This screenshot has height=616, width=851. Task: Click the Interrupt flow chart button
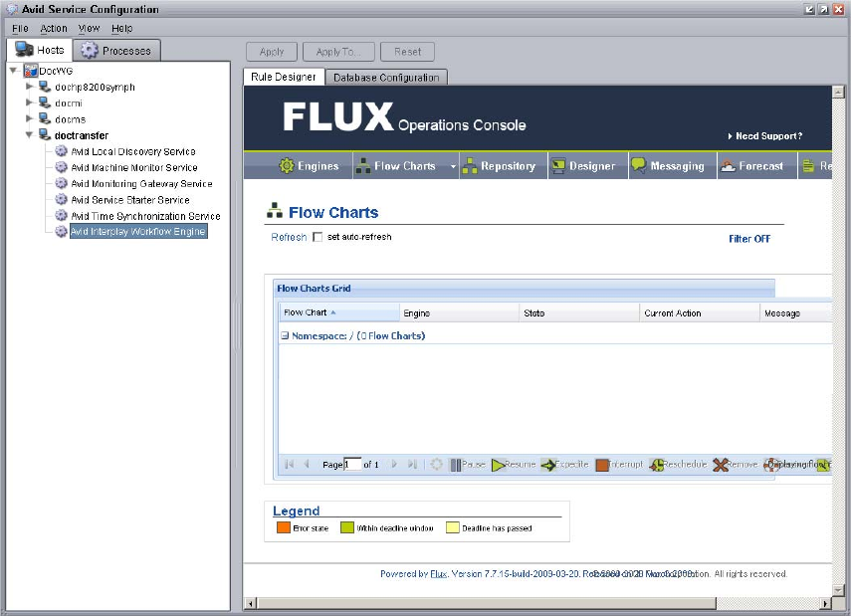click(x=619, y=465)
